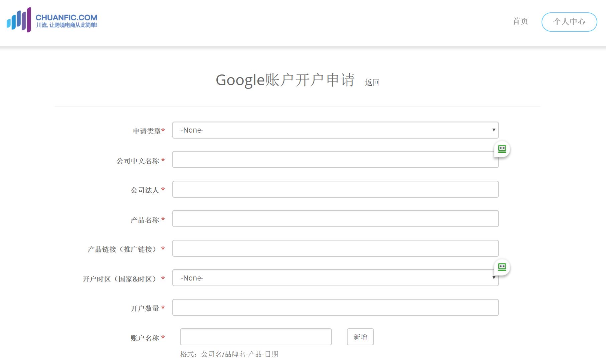
Task: Focus the 账户名称 input field
Action: click(x=256, y=337)
